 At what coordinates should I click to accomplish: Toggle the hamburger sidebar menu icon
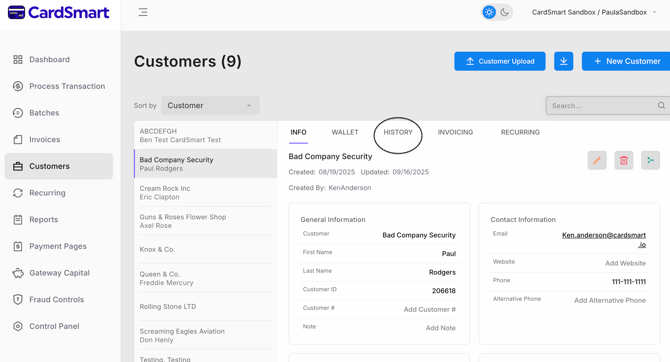tap(143, 12)
